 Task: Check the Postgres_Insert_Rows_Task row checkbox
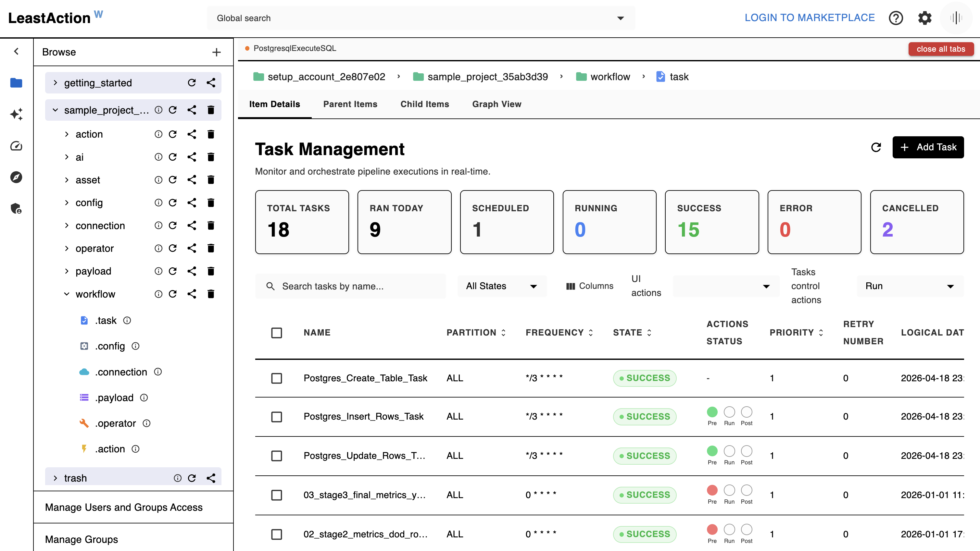[x=277, y=416]
